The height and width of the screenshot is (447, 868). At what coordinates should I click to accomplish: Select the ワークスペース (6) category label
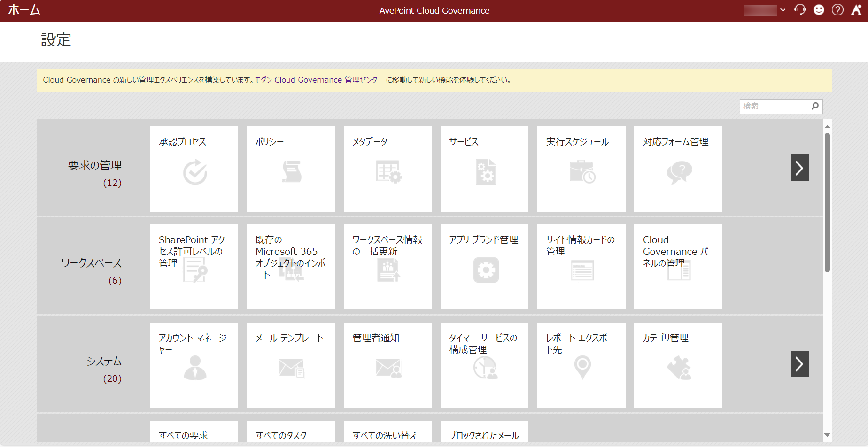coord(92,271)
